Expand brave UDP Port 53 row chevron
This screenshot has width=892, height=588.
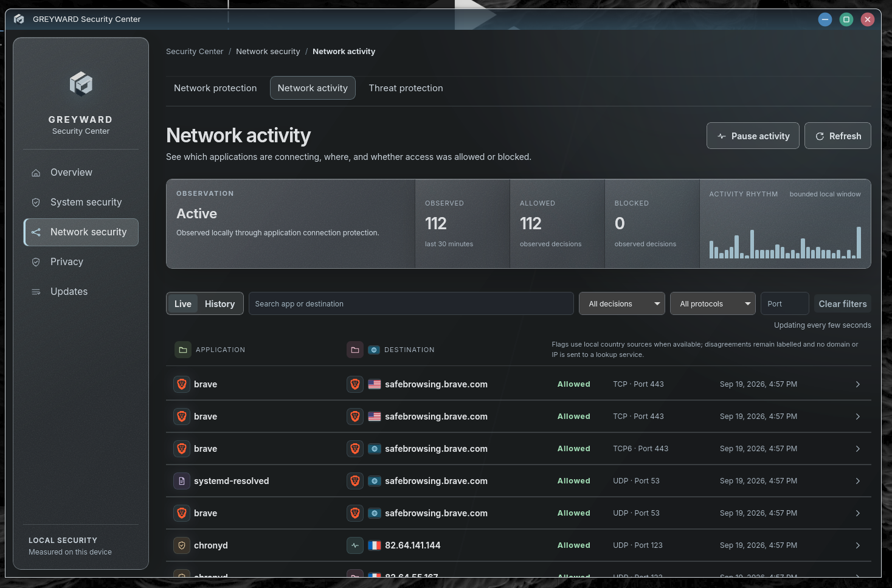coord(858,513)
